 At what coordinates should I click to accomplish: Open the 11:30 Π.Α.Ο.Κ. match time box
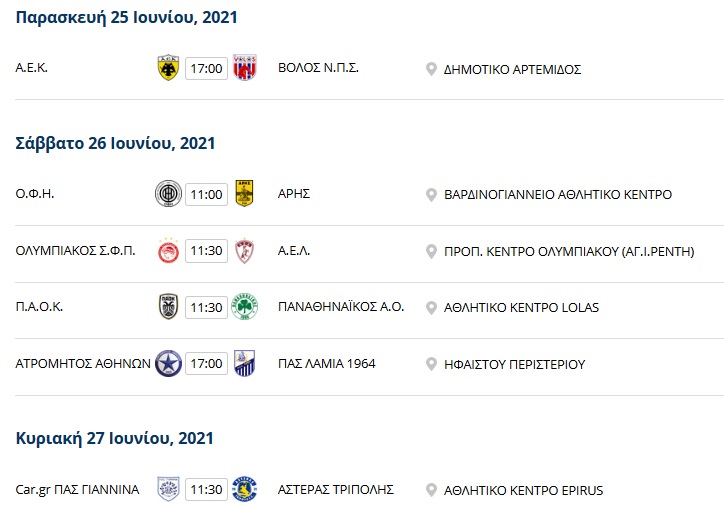(x=206, y=307)
